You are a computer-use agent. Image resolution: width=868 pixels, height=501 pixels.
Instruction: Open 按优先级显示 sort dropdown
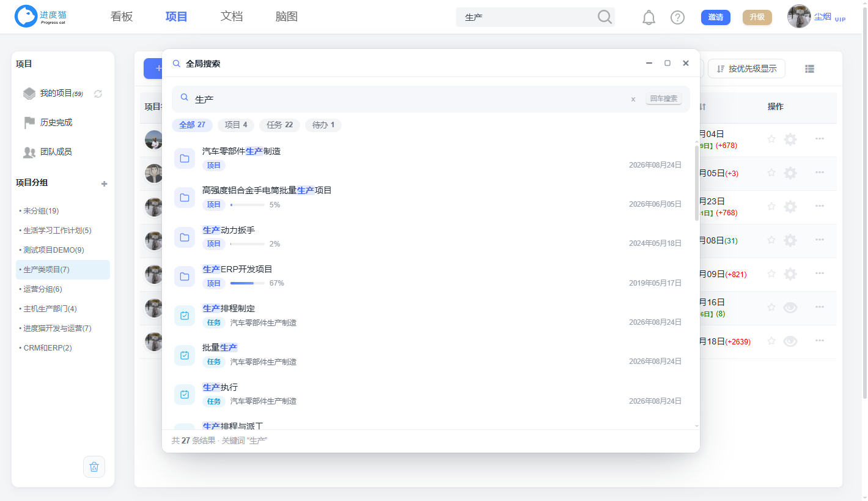coord(746,69)
